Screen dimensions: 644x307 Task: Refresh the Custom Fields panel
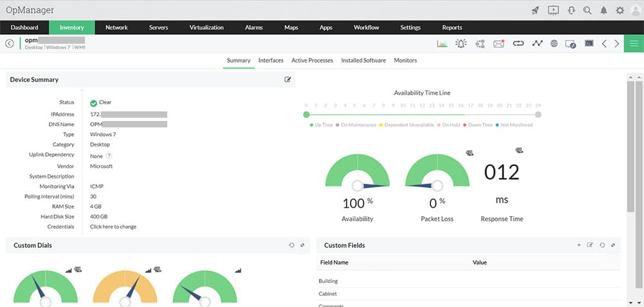click(602, 245)
